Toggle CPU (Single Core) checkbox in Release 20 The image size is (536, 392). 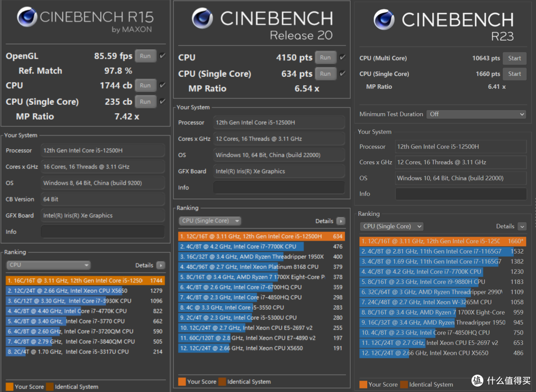pos(342,73)
